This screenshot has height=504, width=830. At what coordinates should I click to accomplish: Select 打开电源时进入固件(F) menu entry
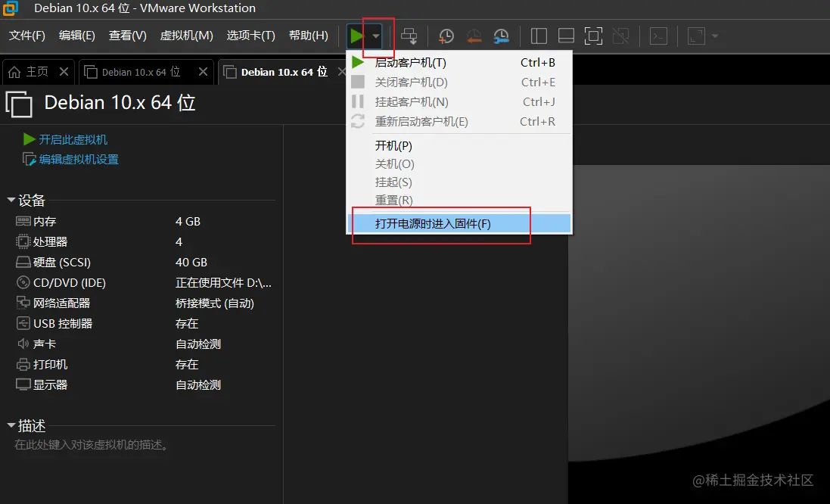(459, 223)
